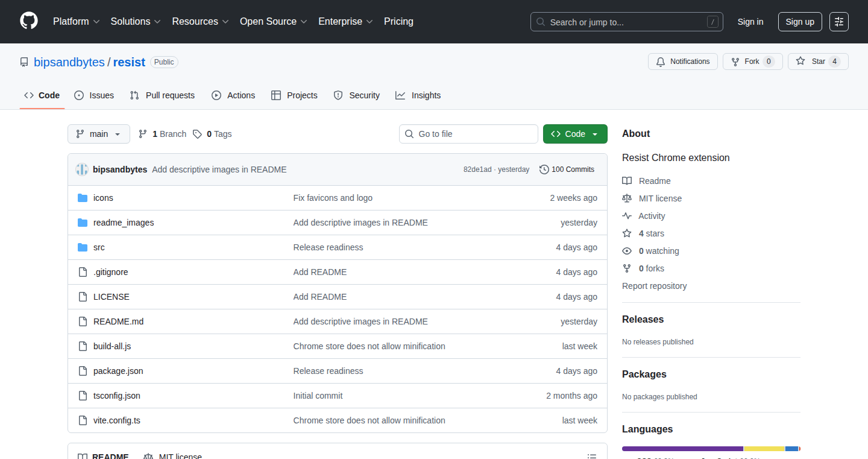Click the fork icon next to 0 forks
Image resolution: width=868 pixels, height=459 pixels.
pyautogui.click(x=627, y=268)
